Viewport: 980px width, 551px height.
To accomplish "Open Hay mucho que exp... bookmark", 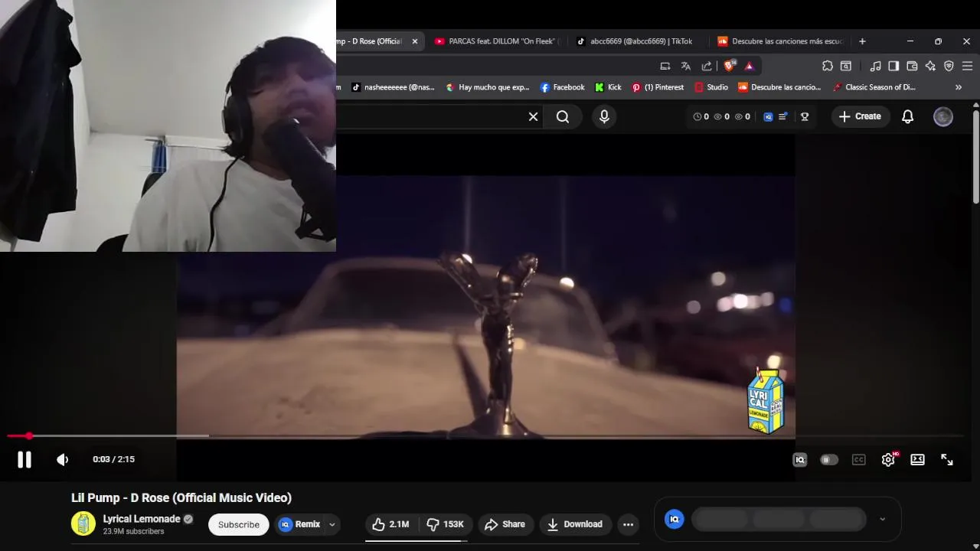I will [488, 87].
